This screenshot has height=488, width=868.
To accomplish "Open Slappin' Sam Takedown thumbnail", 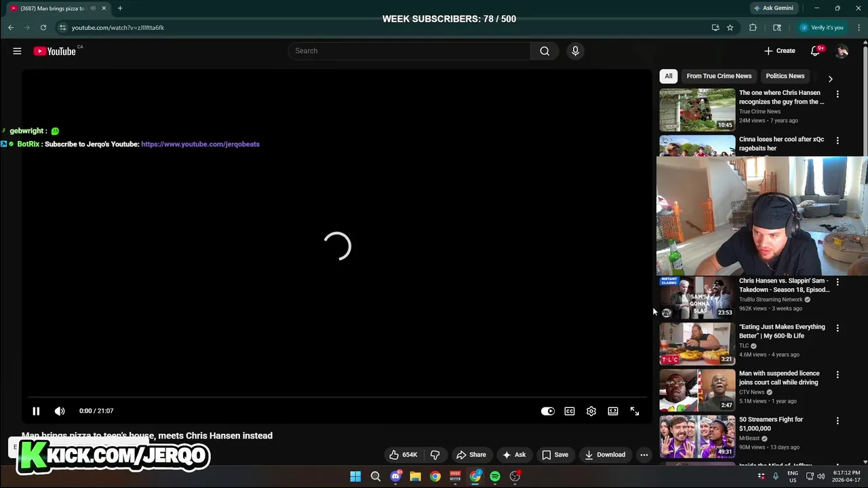I will pos(697,298).
